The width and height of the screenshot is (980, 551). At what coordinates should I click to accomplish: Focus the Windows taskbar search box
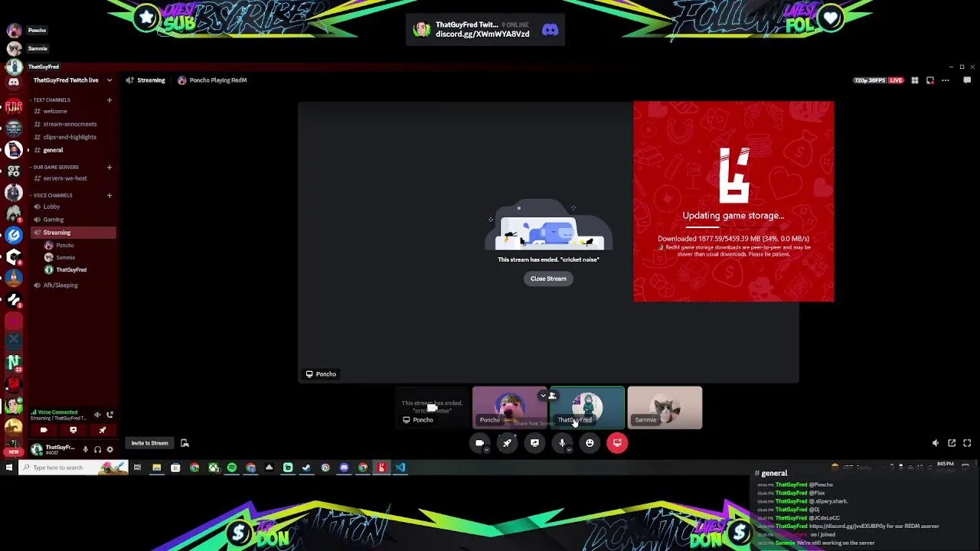tap(73, 468)
